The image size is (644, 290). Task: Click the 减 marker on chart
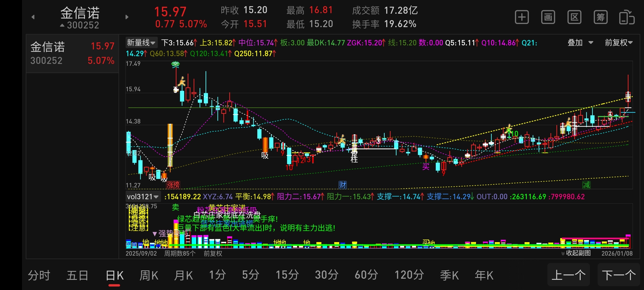click(x=586, y=185)
